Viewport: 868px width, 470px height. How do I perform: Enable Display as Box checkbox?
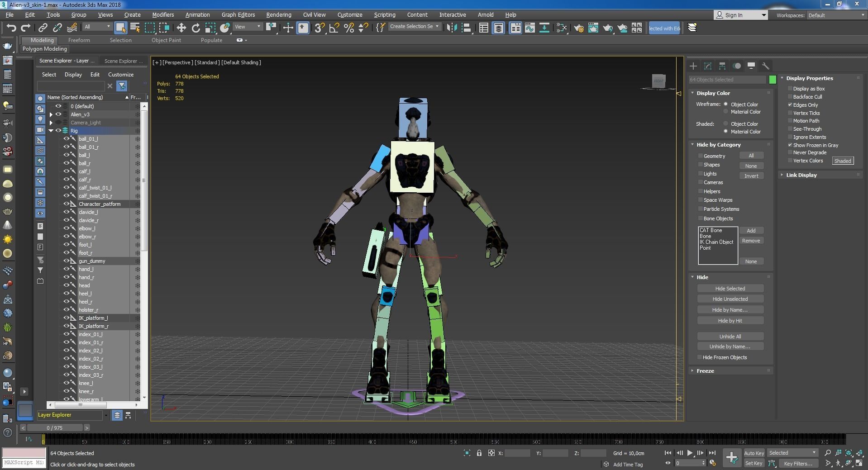click(x=790, y=89)
